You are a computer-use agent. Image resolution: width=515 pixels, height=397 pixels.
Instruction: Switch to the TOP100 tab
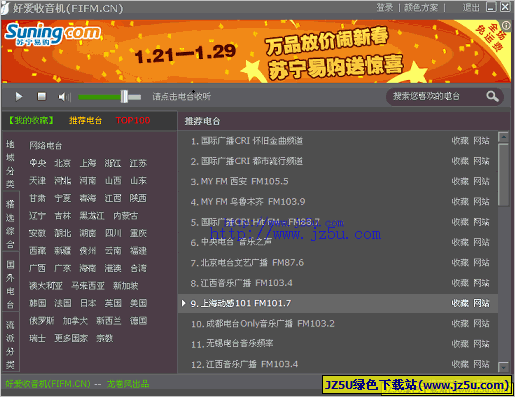[133, 120]
